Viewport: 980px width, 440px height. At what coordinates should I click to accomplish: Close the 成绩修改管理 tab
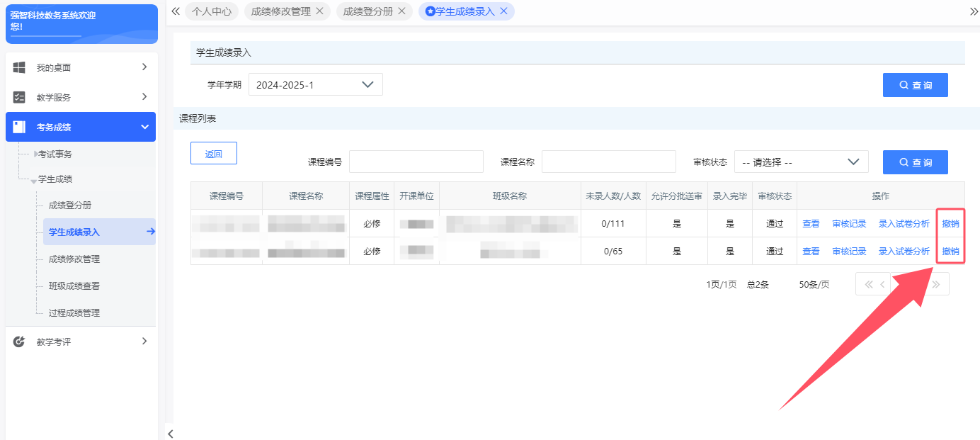[x=319, y=11]
